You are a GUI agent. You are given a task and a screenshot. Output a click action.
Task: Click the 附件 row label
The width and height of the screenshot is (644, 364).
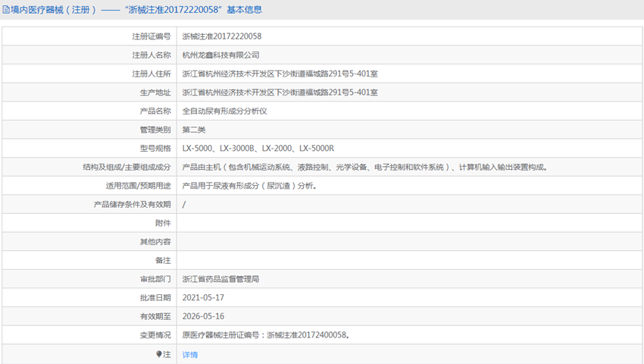[x=163, y=223]
